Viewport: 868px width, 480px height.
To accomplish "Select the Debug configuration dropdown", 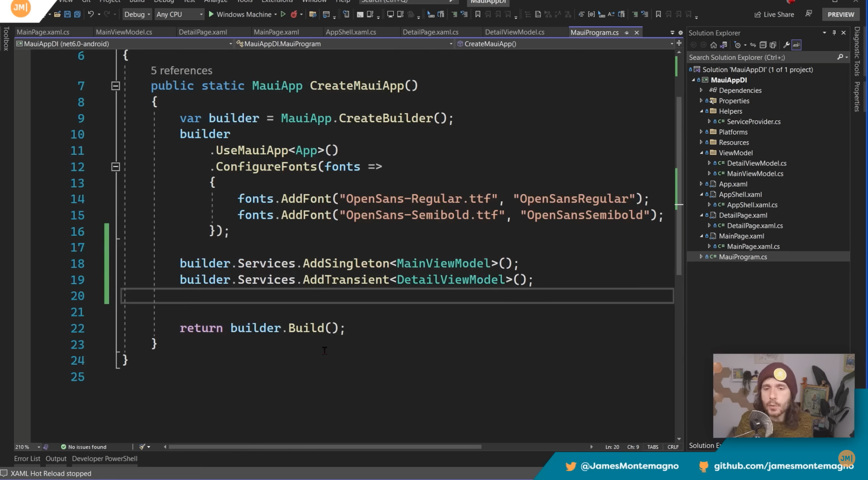I will pos(135,14).
